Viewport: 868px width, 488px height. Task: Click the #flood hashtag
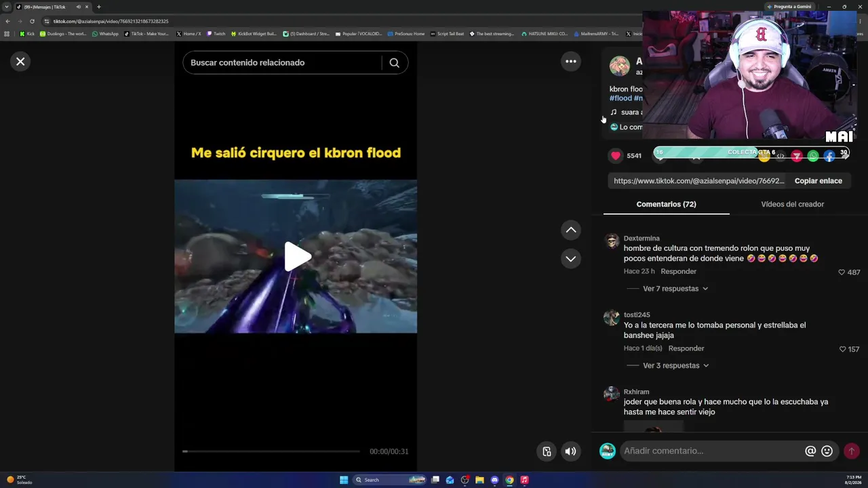[x=620, y=98]
